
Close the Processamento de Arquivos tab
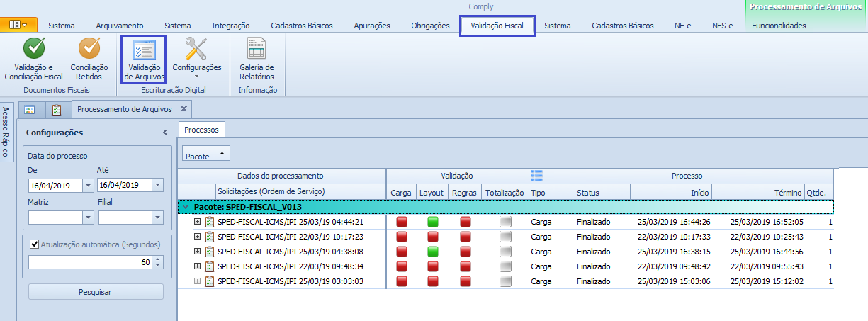click(x=184, y=109)
